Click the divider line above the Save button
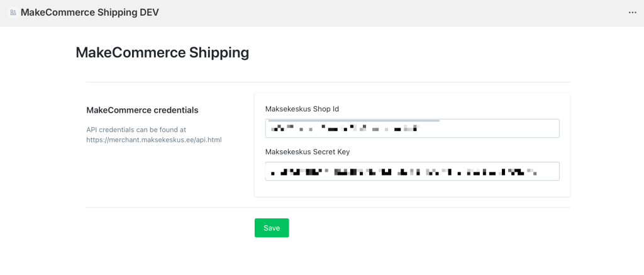The height and width of the screenshot is (275, 644). [328, 207]
